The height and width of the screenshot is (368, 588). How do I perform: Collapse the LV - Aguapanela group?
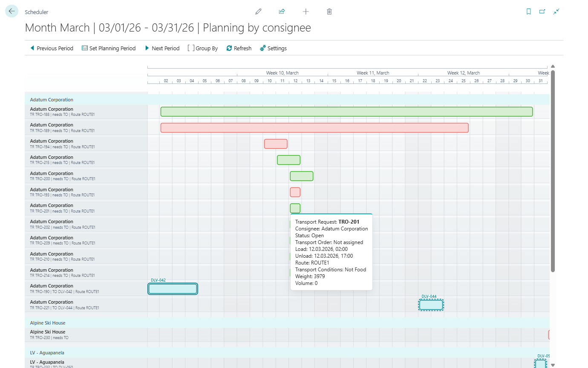coord(47,353)
